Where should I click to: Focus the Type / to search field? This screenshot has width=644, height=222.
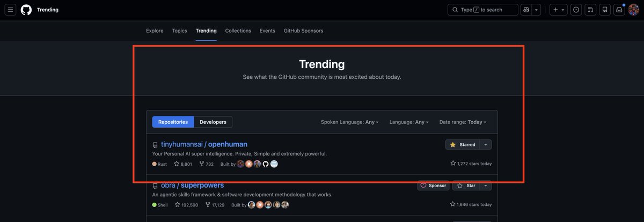point(483,10)
